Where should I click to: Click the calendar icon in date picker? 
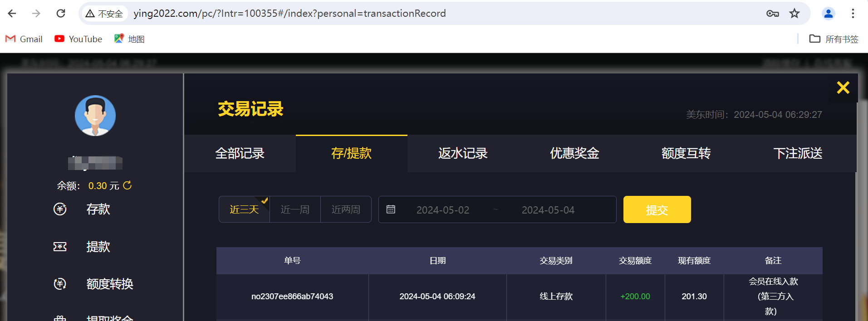[x=391, y=209]
